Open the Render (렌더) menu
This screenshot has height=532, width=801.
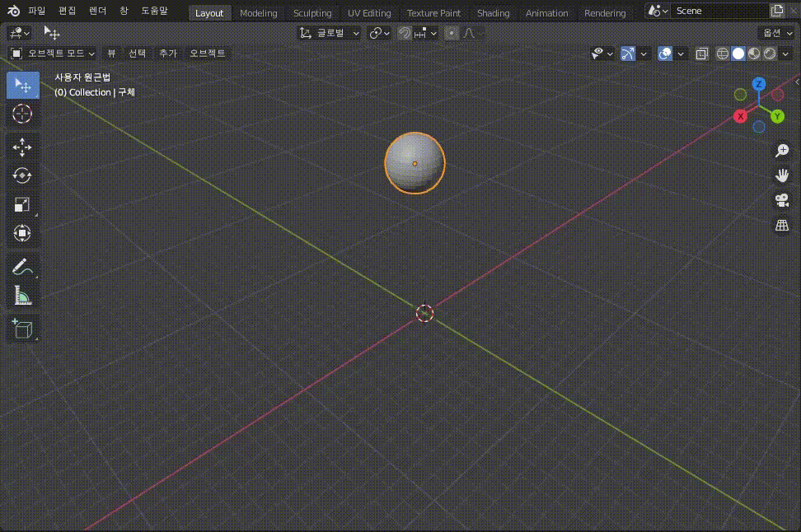(x=97, y=11)
